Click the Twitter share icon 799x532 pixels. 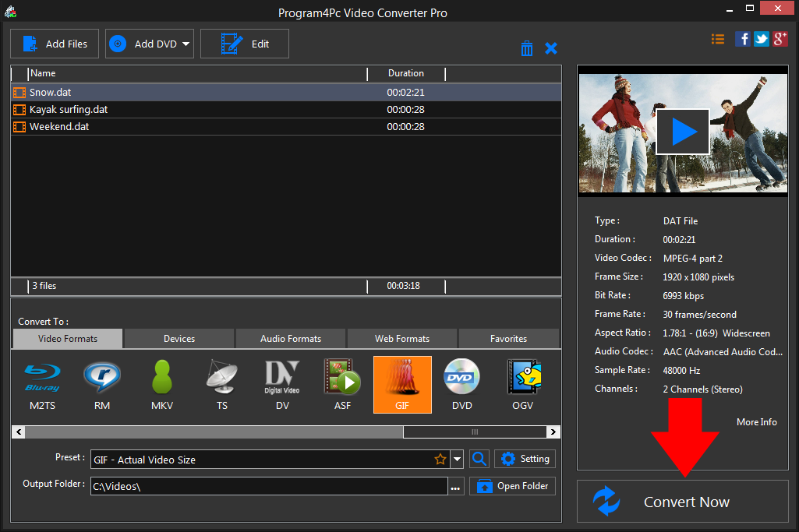[761, 39]
